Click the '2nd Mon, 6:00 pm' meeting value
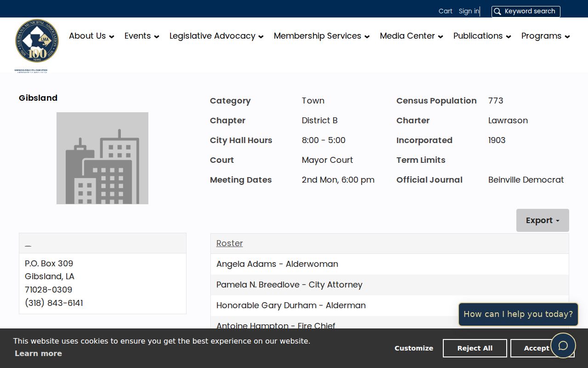588x368 pixels. pos(338,180)
